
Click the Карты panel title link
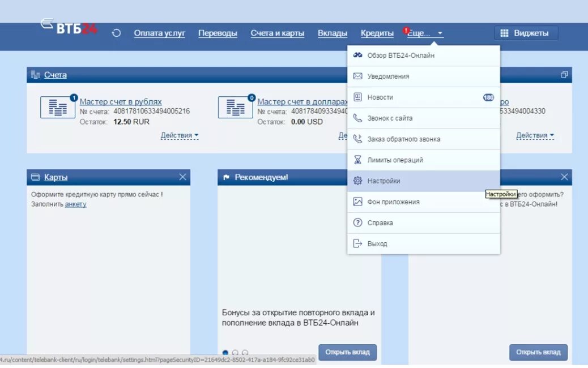56,177
